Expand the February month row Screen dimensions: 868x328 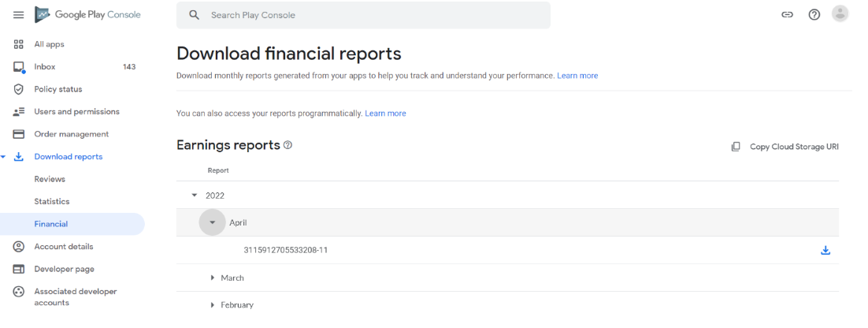tap(213, 304)
